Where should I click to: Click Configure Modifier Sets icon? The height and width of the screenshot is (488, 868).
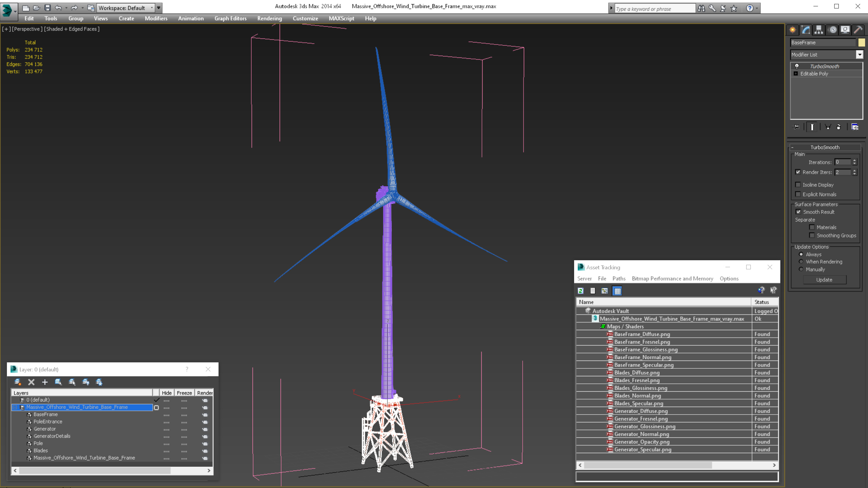tap(855, 127)
